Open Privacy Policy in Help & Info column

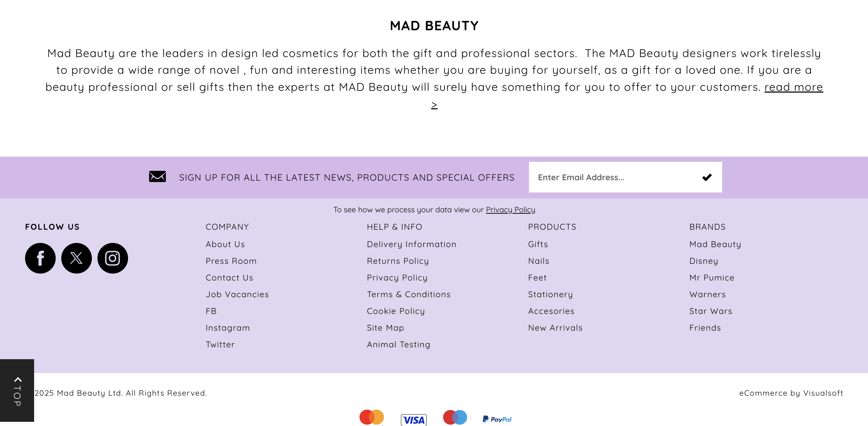coord(397,278)
